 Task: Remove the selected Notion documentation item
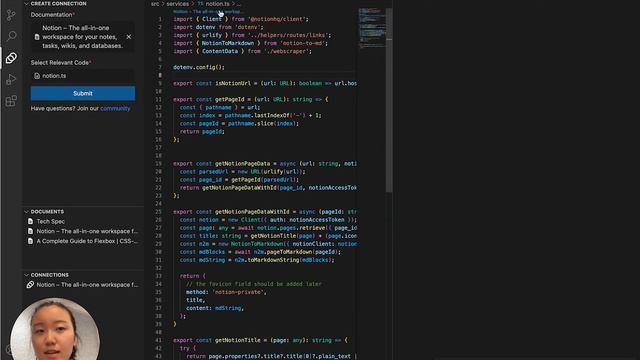click(x=129, y=37)
